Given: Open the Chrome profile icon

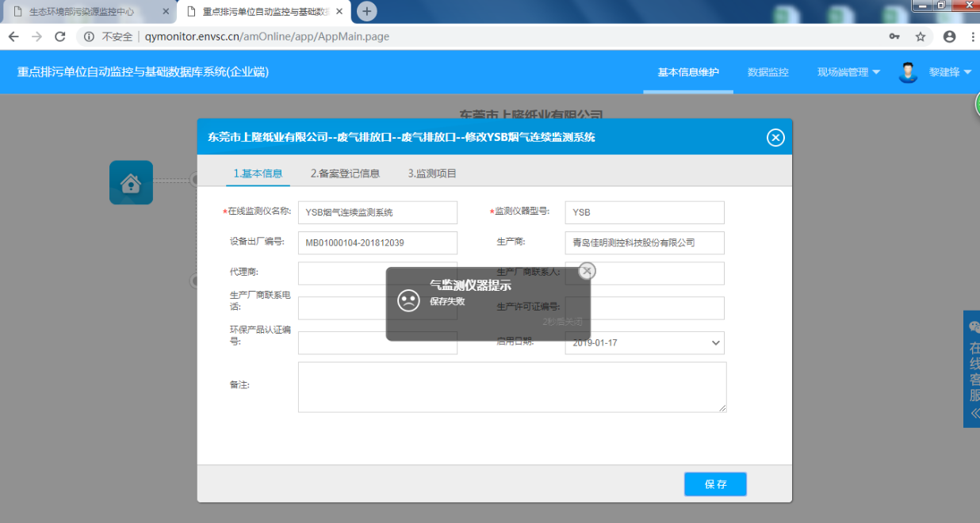Looking at the screenshot, I should (949, 36).
